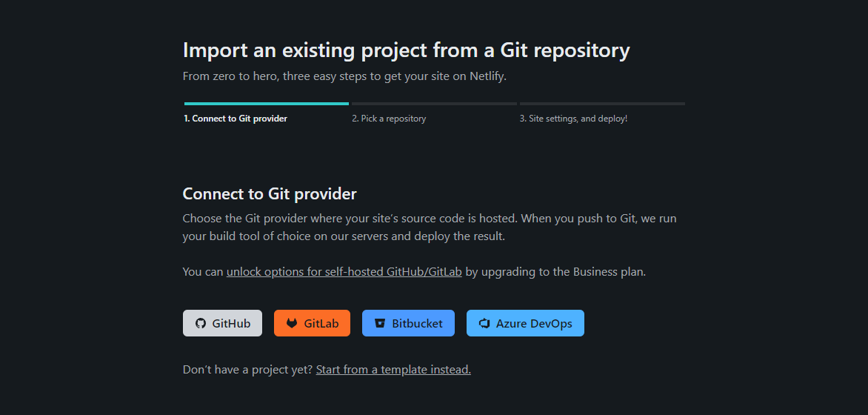Click the teal progress bar segment for step one

(x=266, y=104)
